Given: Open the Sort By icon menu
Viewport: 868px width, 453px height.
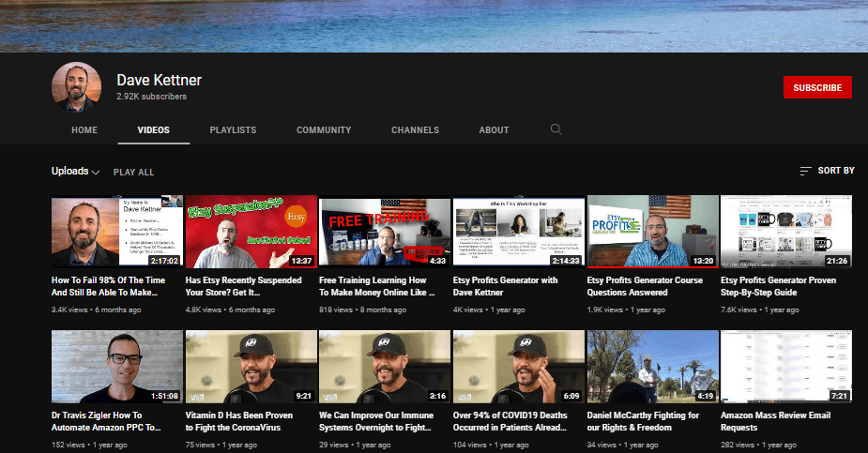Looking at the screenshot, I should pos(805,171).
